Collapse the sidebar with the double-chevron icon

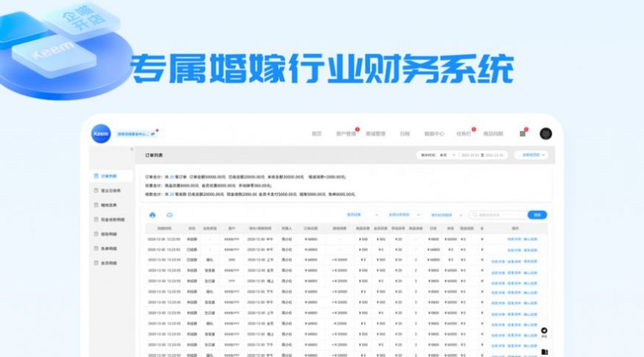pos(131,149)
